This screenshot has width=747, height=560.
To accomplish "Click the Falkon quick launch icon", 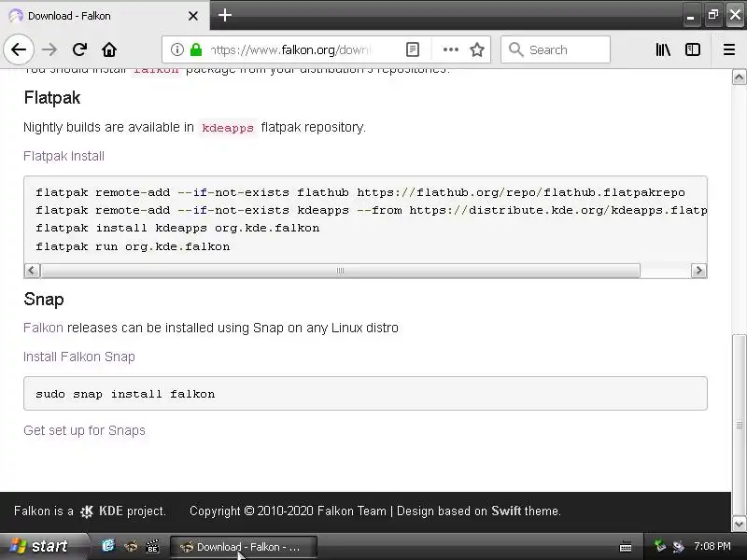I will point(131,546).
